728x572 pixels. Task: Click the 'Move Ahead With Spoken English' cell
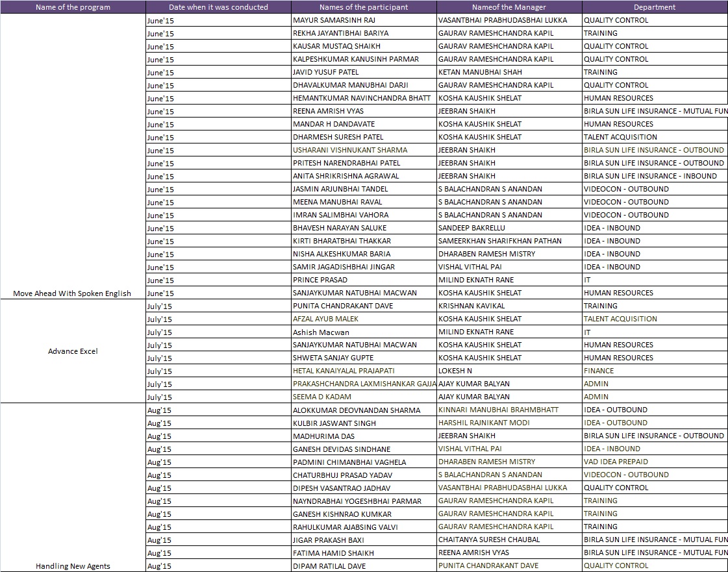(73, 156)
